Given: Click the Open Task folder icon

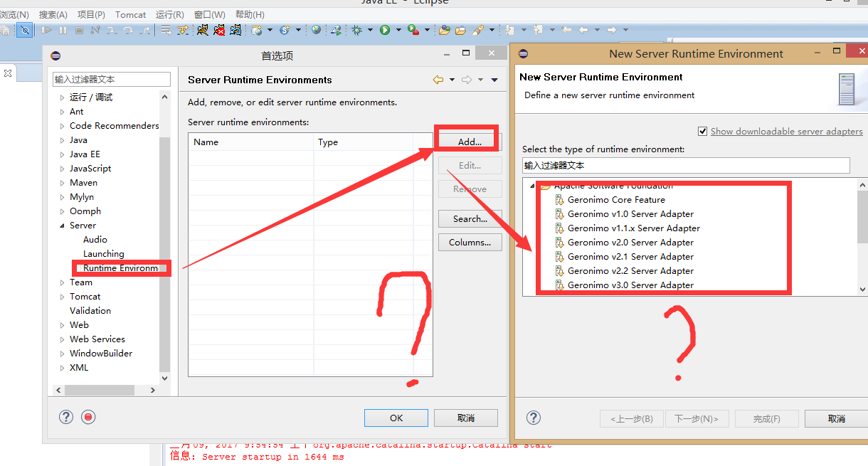Looking at the screenshot, I should coord(460,30).
